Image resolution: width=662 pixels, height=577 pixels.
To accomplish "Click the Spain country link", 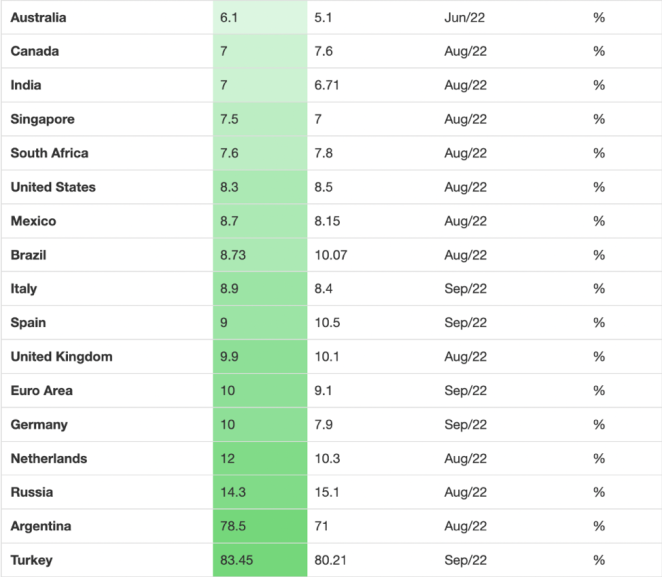I will [x=28, y=323].
